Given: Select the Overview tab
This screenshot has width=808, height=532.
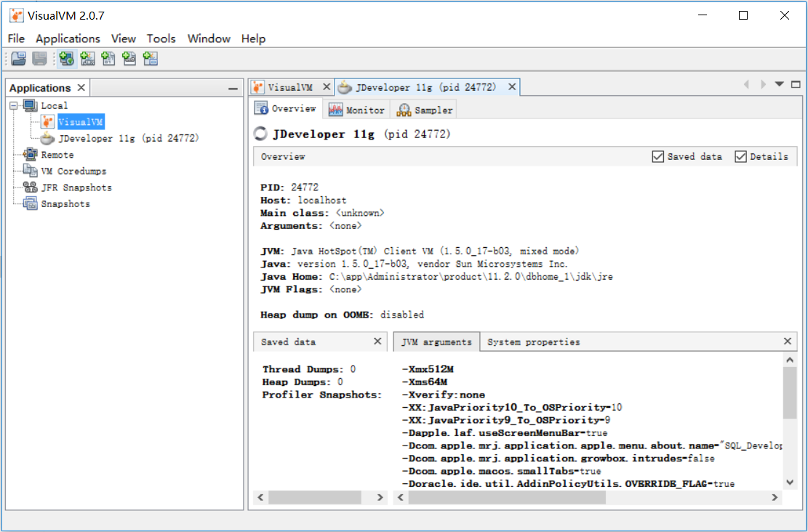Looking at the screenshot, I should (x=286, y=108).
